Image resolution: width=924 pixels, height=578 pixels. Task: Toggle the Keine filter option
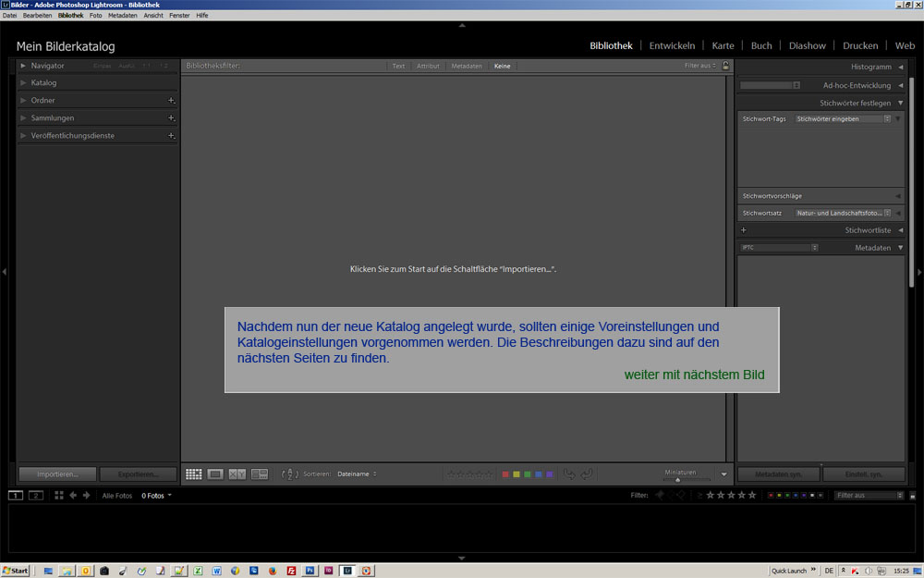coord(502,67)
